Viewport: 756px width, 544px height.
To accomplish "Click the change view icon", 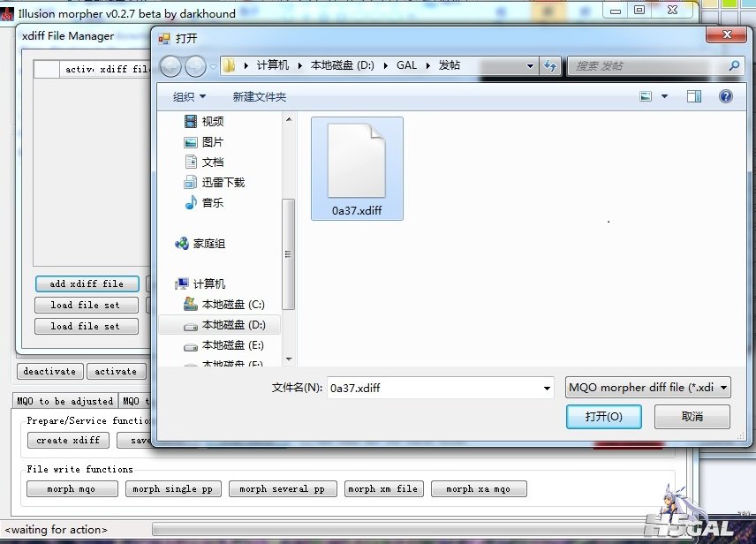I will pyautogui.click(x=646, y=96).
